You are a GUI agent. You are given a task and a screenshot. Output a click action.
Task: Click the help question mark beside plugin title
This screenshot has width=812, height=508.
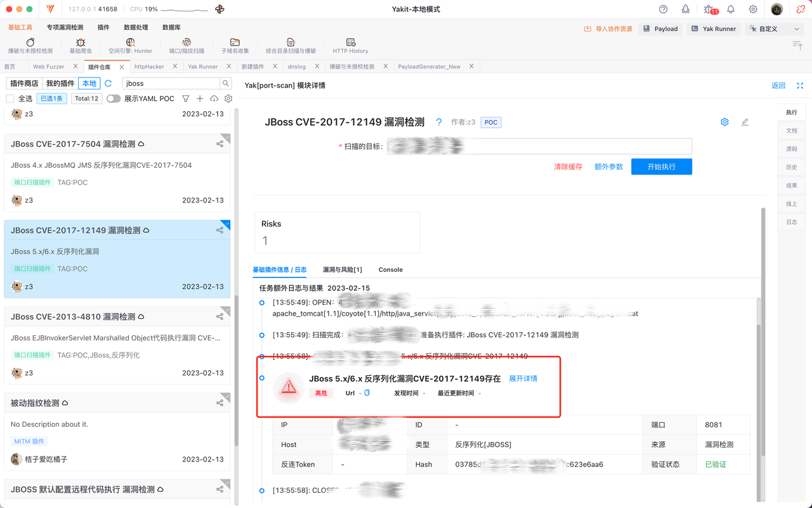pyautogui.click(x=438, y=122)
